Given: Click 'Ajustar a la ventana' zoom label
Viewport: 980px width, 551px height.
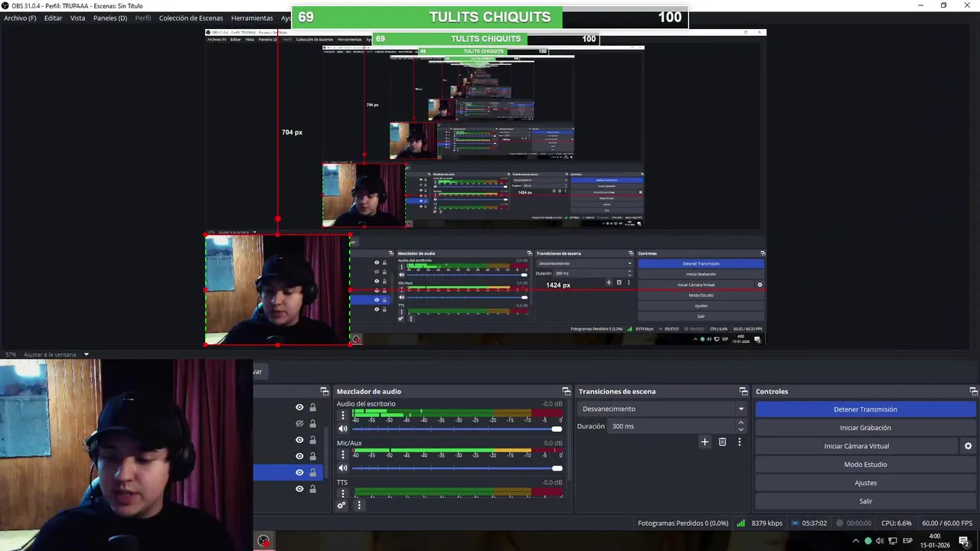Looking at the screenshot, I should click(50, 354).
